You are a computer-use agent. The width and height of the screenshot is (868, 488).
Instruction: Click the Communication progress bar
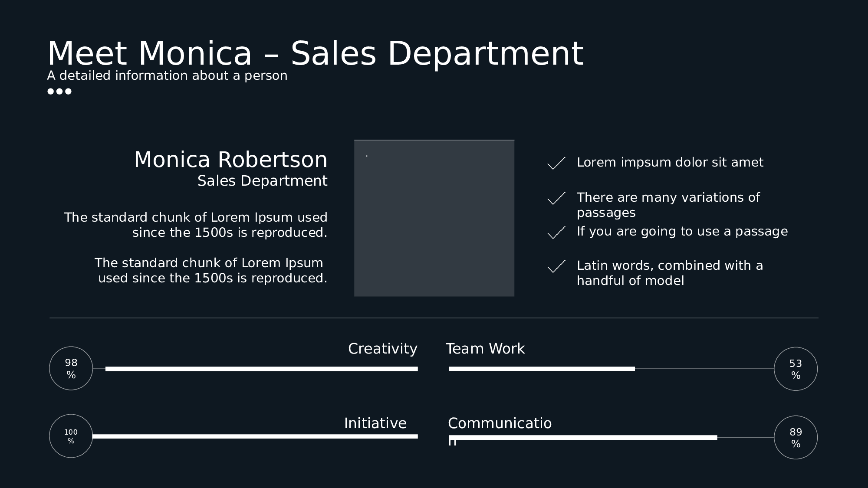(x=582, y=438)
